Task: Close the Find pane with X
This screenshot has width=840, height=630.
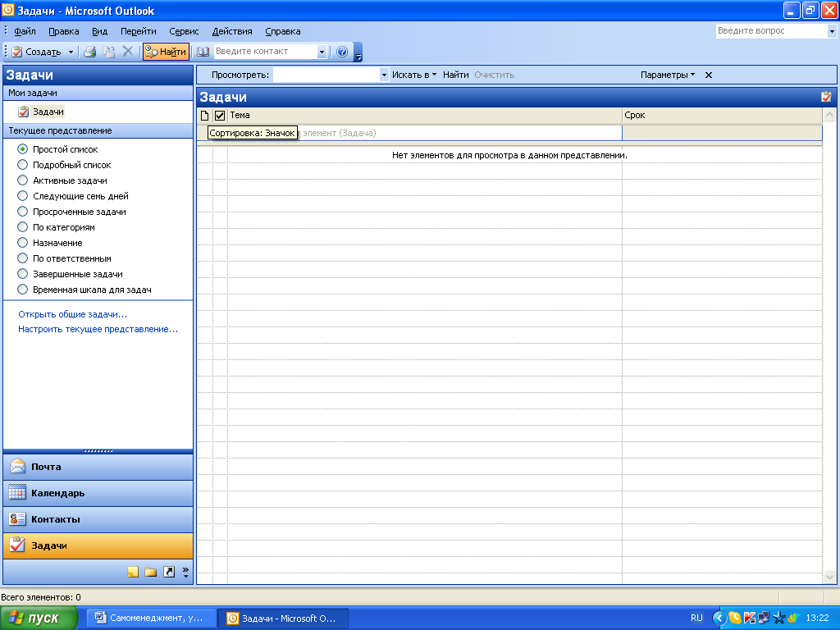Action: [709, 75]
